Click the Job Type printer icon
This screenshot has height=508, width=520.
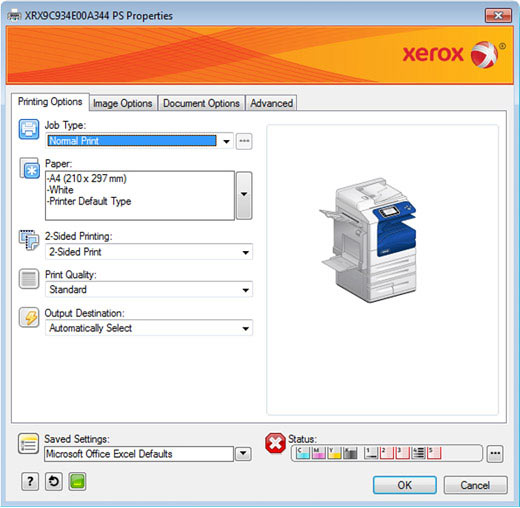pyautogui.click(x=29, y=129)
